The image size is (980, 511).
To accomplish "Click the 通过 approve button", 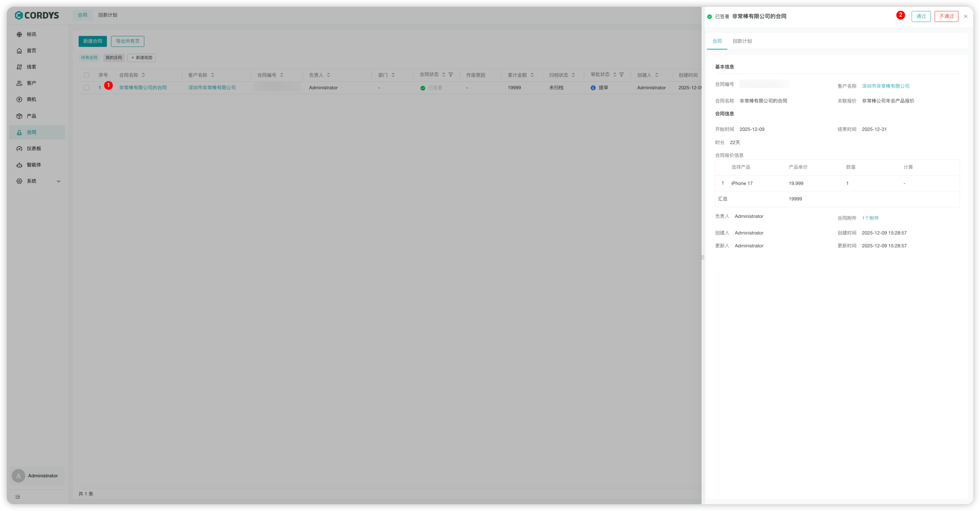I will click(921, 16).
